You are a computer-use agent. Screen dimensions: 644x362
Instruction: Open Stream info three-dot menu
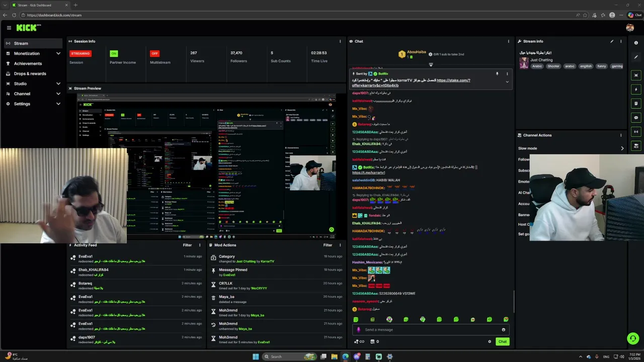click(621, 41)
